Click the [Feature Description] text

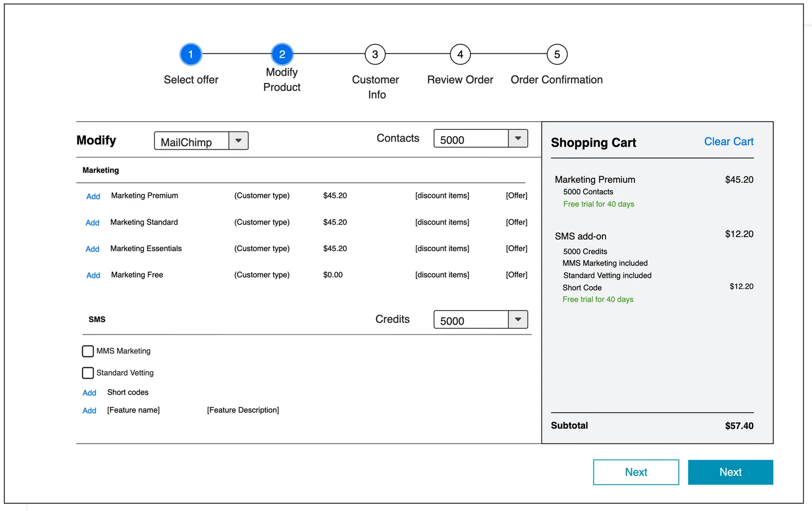[x=243, y=410]
